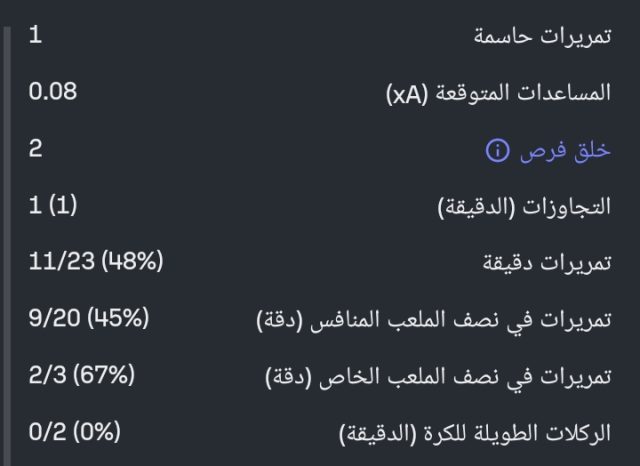
Task: Click the info icon beside خلق فرص
Action: [x=497, y=151]
